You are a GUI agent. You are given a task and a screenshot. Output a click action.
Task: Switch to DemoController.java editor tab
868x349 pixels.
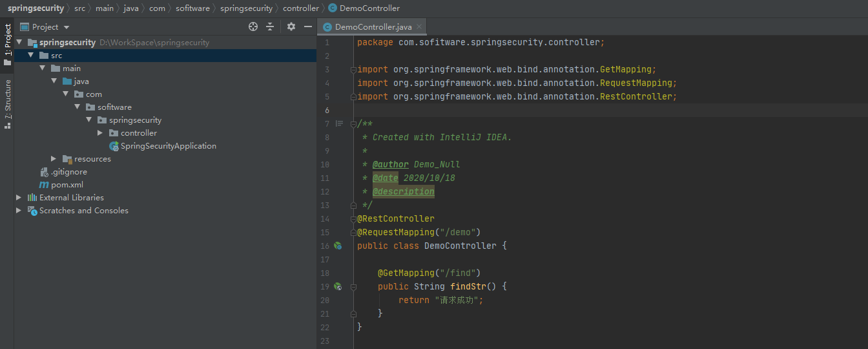(x=373, y=27)
